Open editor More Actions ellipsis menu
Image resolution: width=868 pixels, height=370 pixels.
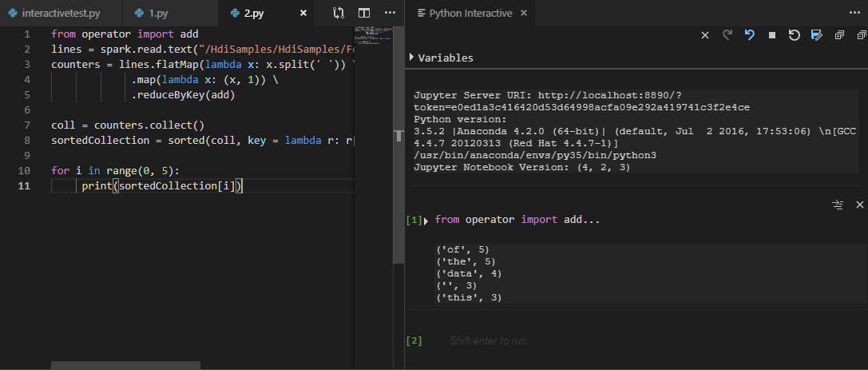pos(390,13)
